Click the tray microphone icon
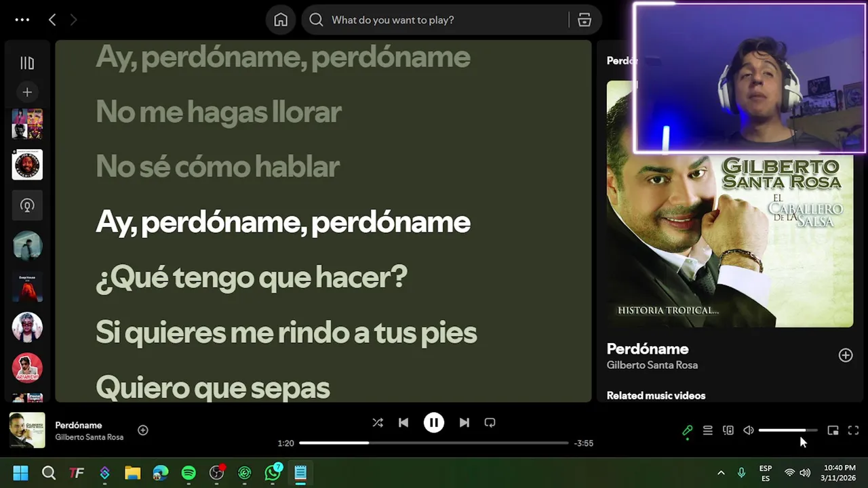Image resolution: width=868 pixels, height=488 pixels. (x=742, y=473)
